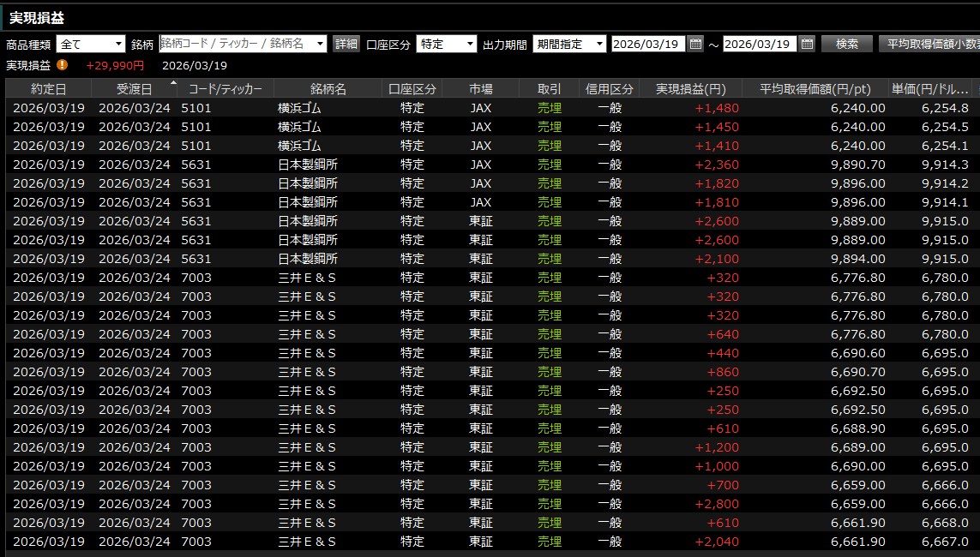Click the 平均取得価額小数表示 button
This screenshot has height=557, width=980.
[x=930, y=44]
